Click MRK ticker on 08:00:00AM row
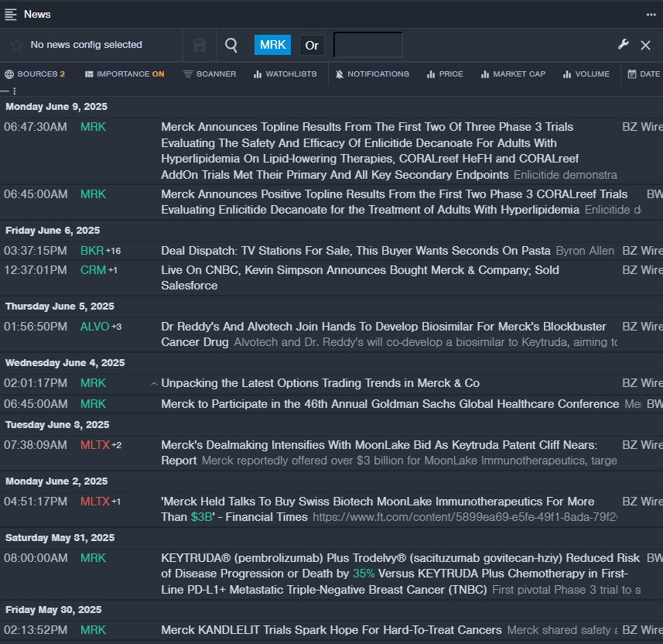 [93, 558]
